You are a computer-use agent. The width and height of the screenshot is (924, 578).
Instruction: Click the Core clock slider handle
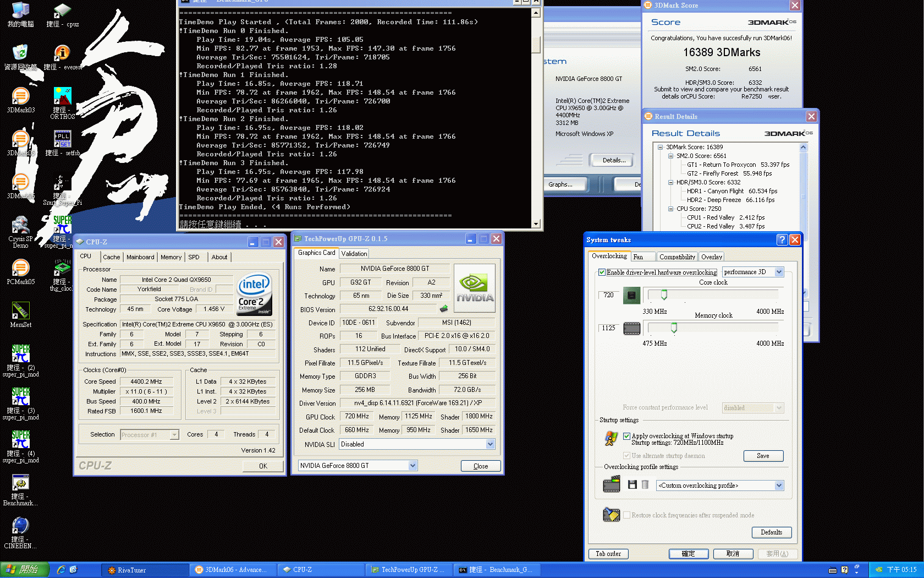coord(664,295)
